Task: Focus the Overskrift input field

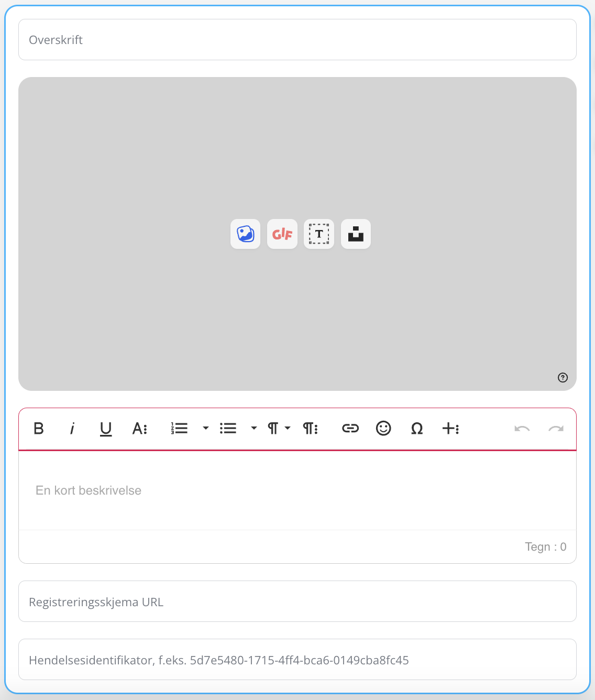Action: [x=298, y=40]
